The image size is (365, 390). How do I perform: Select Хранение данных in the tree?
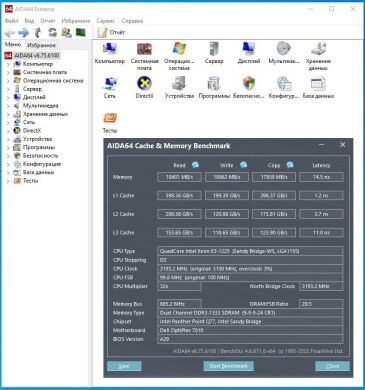[45, 114]
